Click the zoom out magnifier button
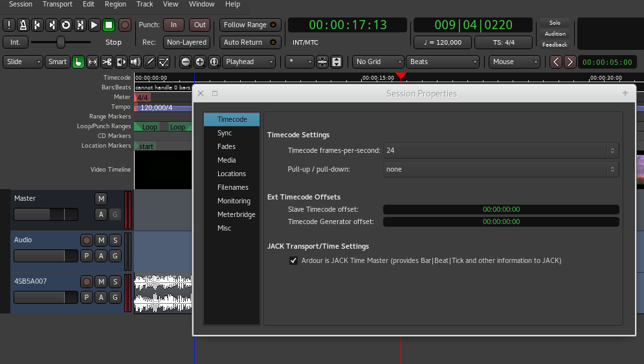Screen dimensions: 644x364 tap(186, 62)
